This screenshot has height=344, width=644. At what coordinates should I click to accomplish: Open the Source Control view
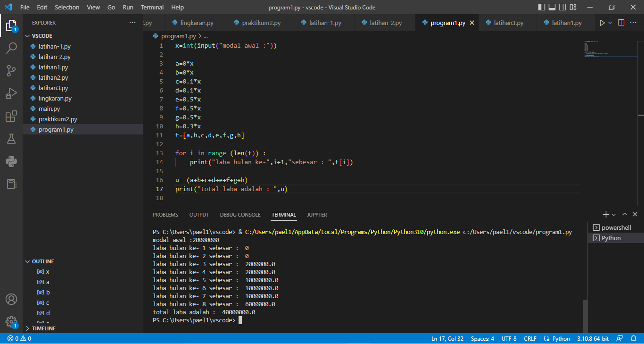(11, 70)
